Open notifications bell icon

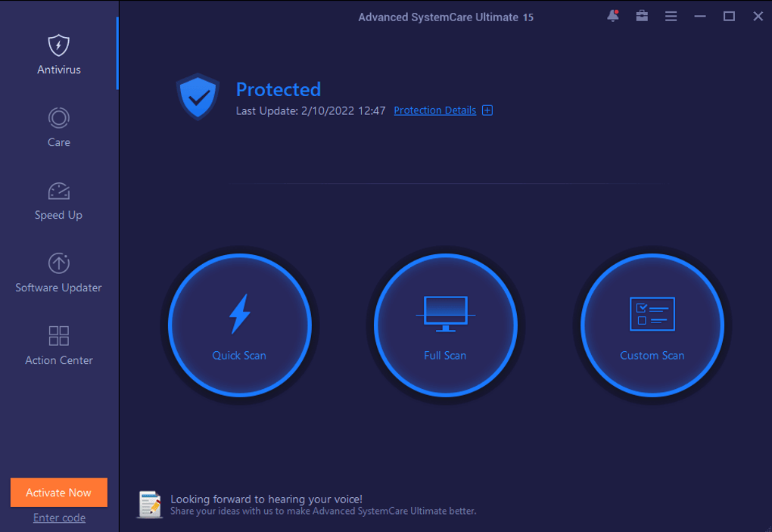[613, 16]
